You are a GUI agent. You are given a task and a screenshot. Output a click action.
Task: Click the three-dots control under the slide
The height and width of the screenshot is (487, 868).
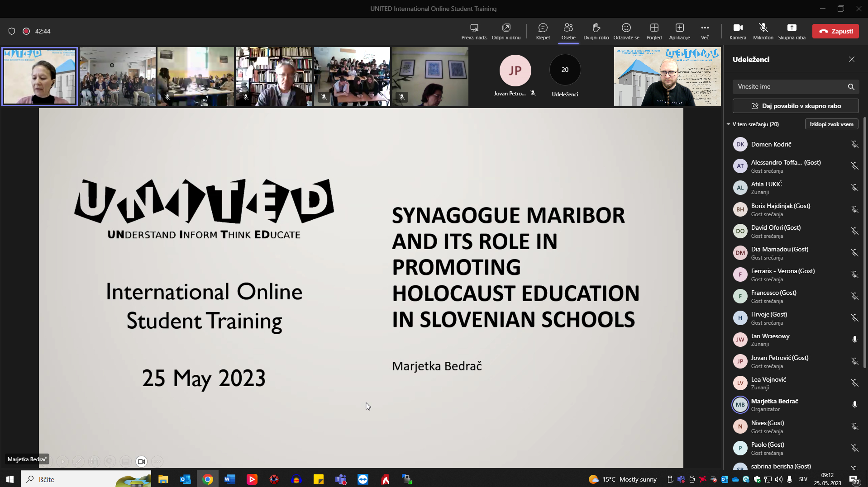pos(157,461)
